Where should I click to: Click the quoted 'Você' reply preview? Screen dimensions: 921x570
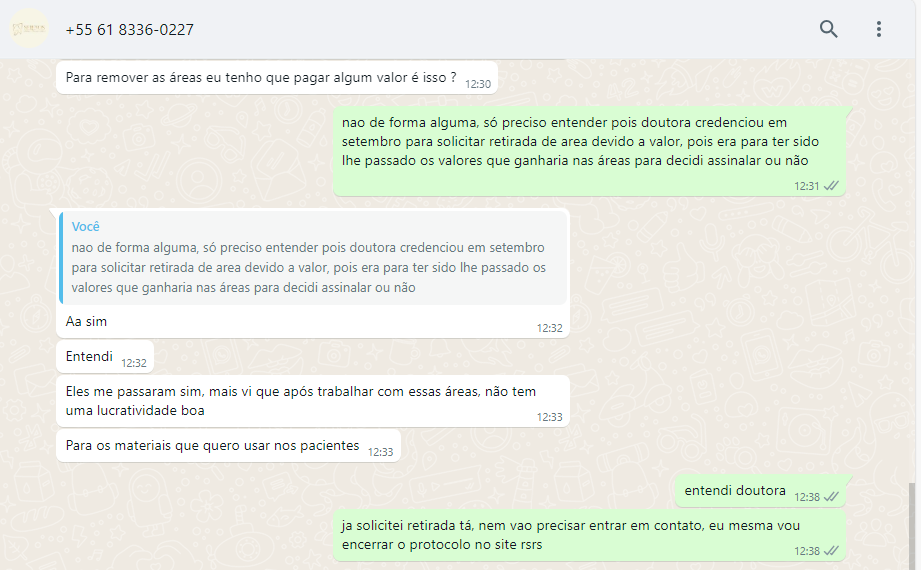click(314, 258)
